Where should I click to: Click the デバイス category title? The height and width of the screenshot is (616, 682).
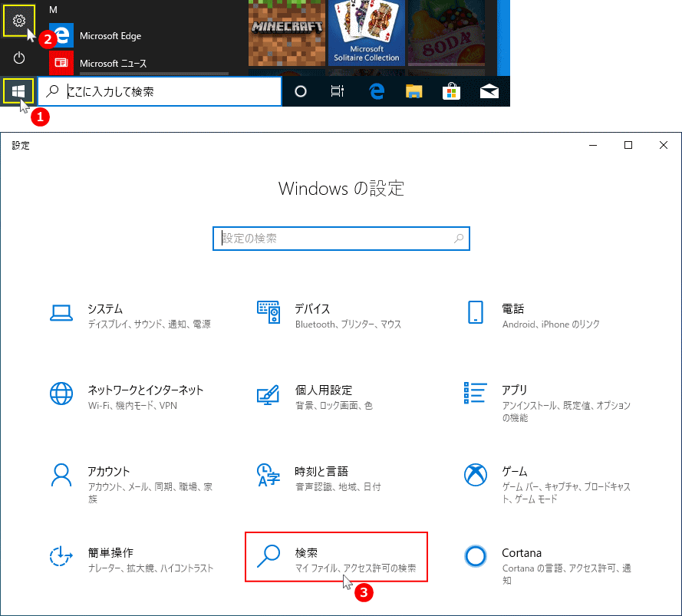tap(312, 309)
